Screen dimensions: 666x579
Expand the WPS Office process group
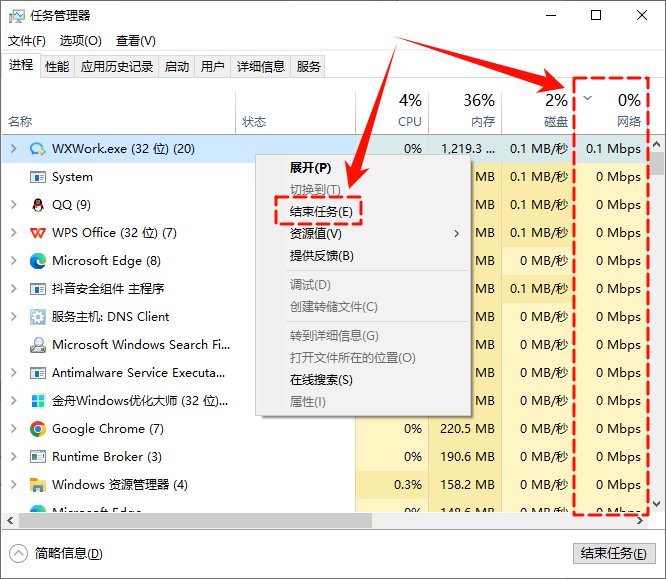(x=14, y=233)
